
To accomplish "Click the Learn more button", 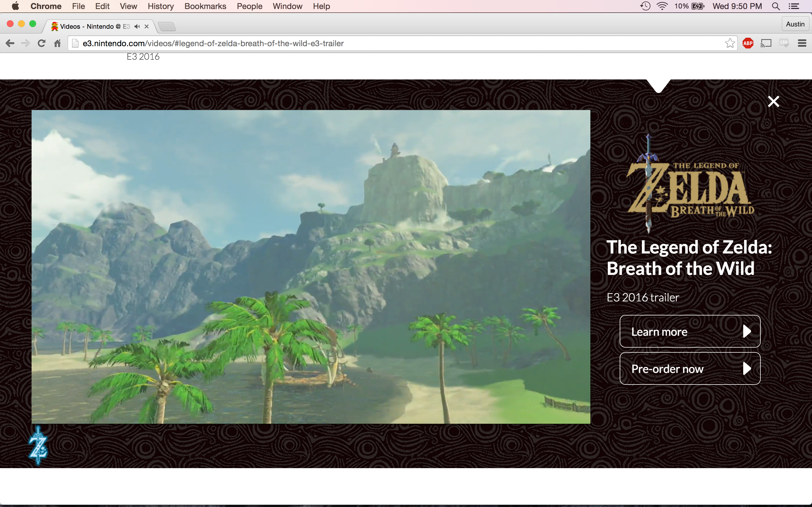I will [690, 331].
